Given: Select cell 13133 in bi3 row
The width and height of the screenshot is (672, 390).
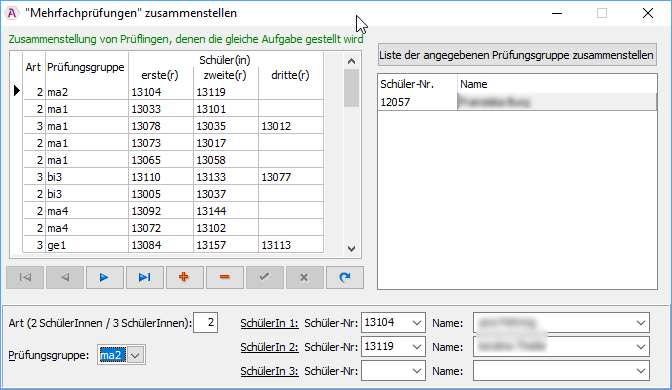Looking at the screenshot, I should coord(226,177).
